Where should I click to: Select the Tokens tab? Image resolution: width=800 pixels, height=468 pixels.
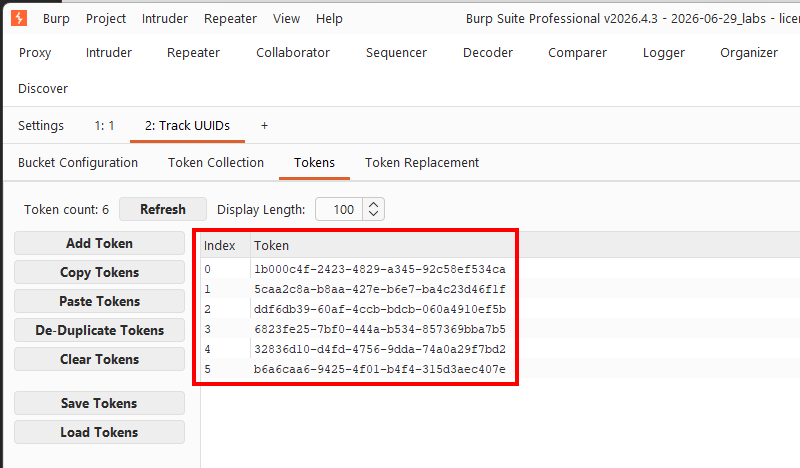point(314,163)
